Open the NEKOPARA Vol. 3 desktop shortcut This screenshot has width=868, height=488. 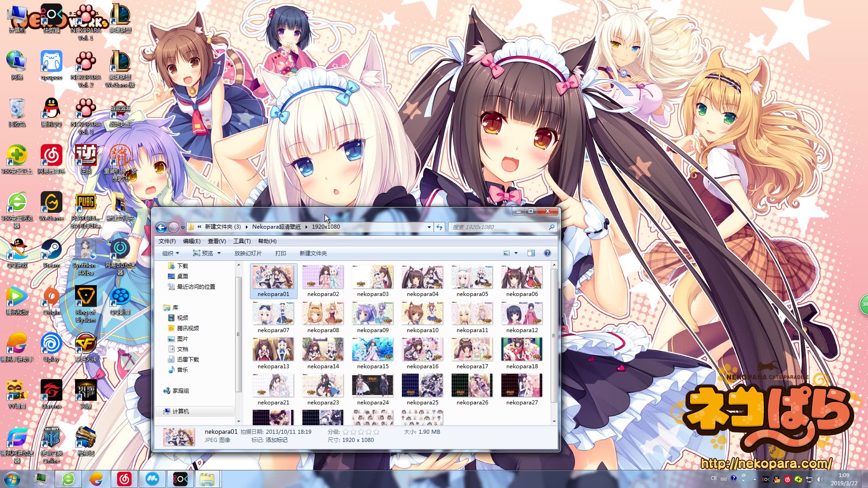85,116
